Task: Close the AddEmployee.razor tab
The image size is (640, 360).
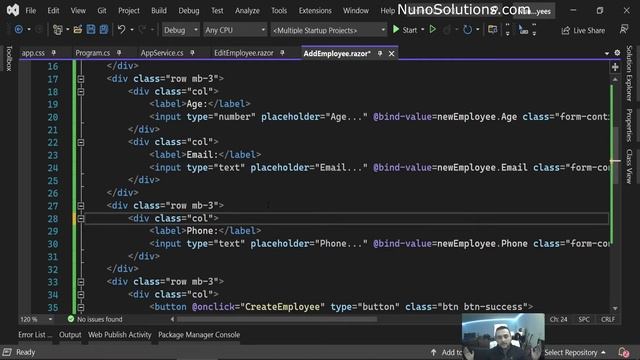Action: [x=391, y=53]
